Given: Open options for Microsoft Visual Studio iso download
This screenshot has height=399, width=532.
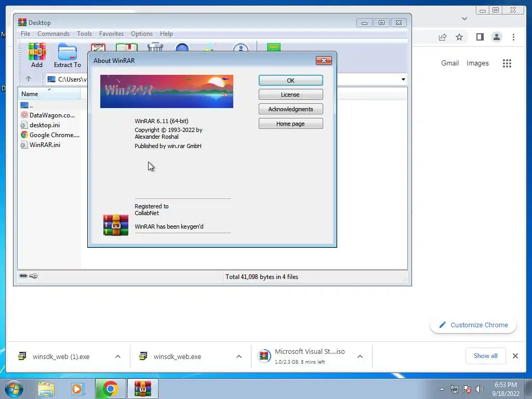Looking at the screenshot, I should (360, 356).
